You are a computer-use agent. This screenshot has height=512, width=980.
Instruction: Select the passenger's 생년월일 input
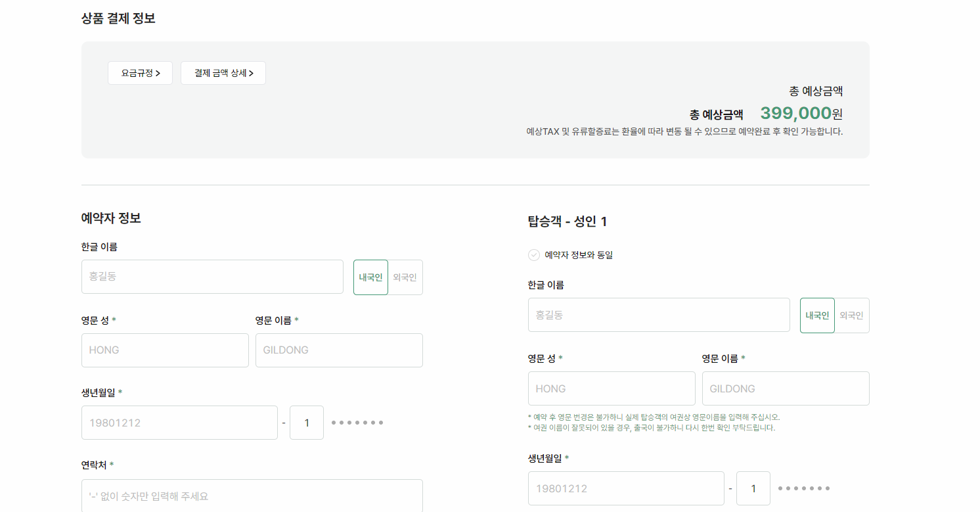626,488
